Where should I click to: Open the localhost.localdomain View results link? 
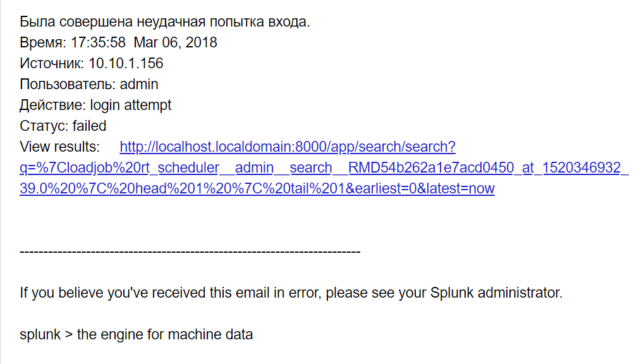287,147
